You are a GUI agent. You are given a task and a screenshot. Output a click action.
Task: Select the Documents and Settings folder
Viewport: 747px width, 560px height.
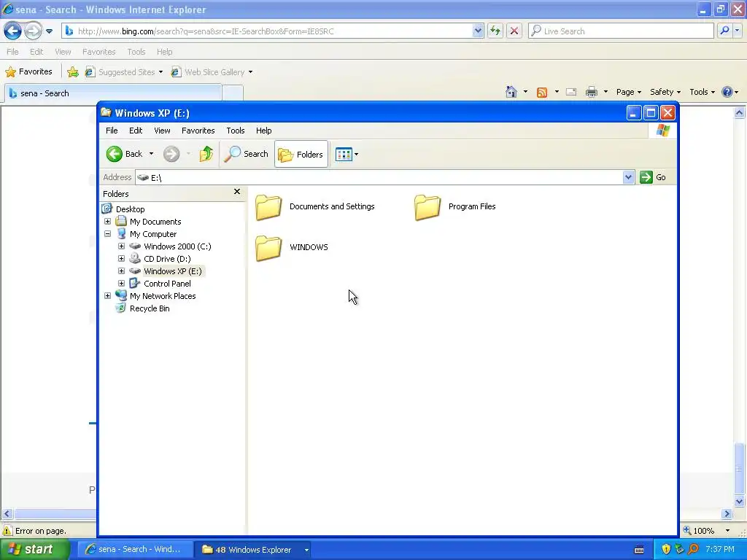point(315,206)
